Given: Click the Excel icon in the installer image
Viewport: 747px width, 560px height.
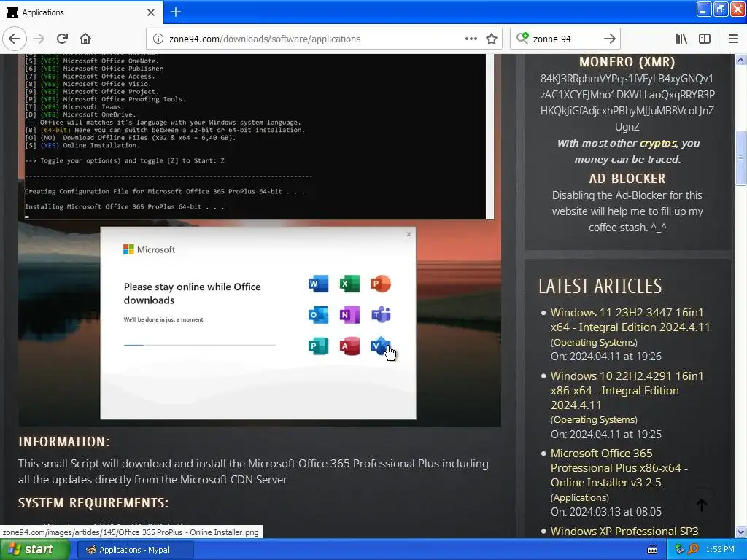Looking at the screenshot, I should [x=349, y=284].
